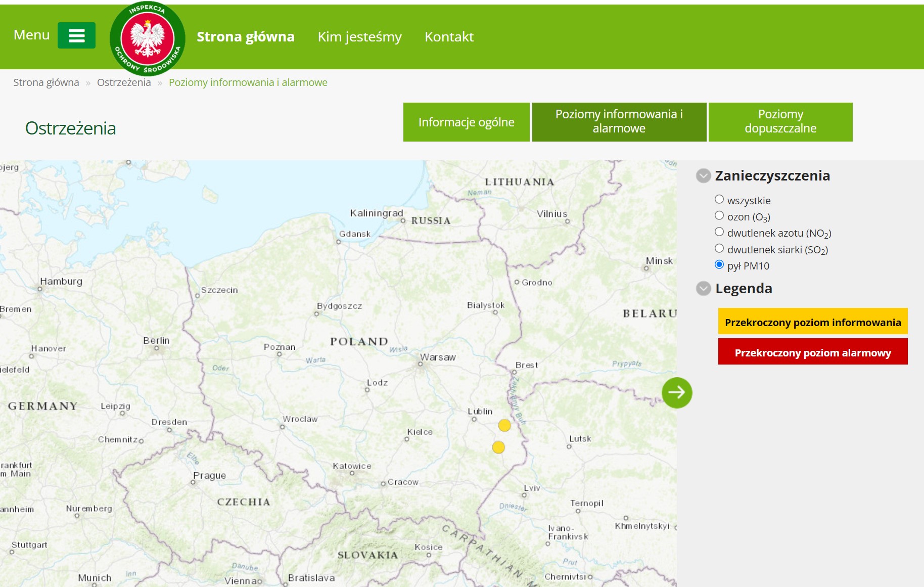Viewport: 924px width, 587px height.
Task: Collapse the Legenda section chevron
Action: (703, 289)
